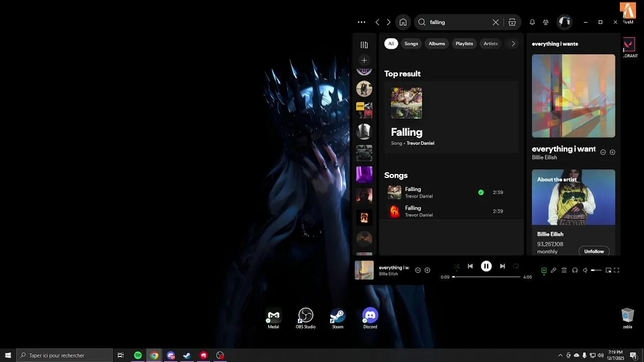
Task: Open Steam desktop shortcut
Action: pyautogui.click(x=338, y=319)
